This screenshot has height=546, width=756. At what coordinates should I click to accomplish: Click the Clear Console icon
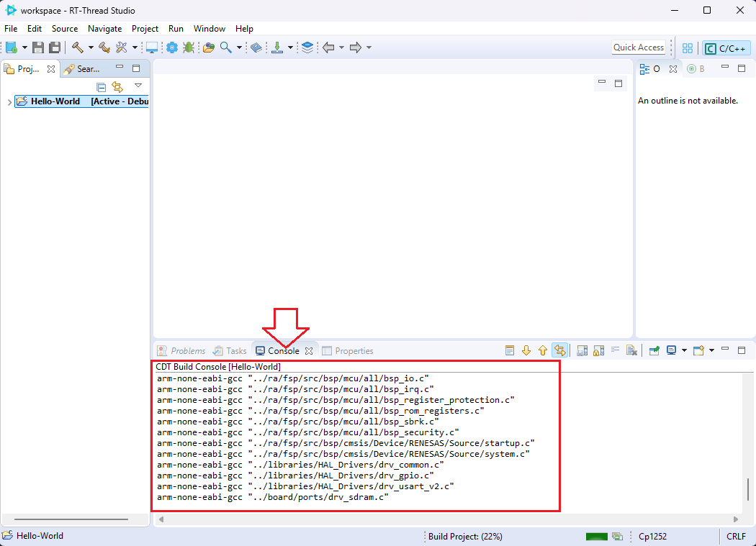click(x=631, y=350)
